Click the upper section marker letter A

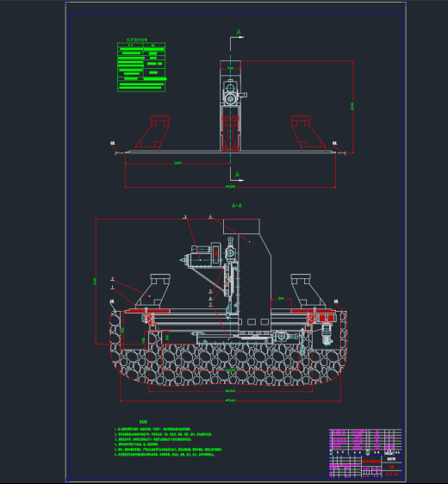click(x=239, y=32)
